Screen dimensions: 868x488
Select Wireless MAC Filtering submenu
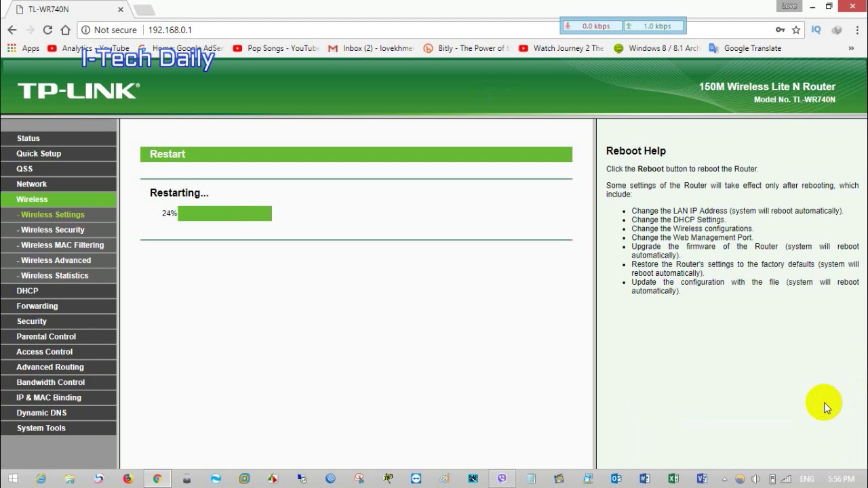click(x=58, y=245)
